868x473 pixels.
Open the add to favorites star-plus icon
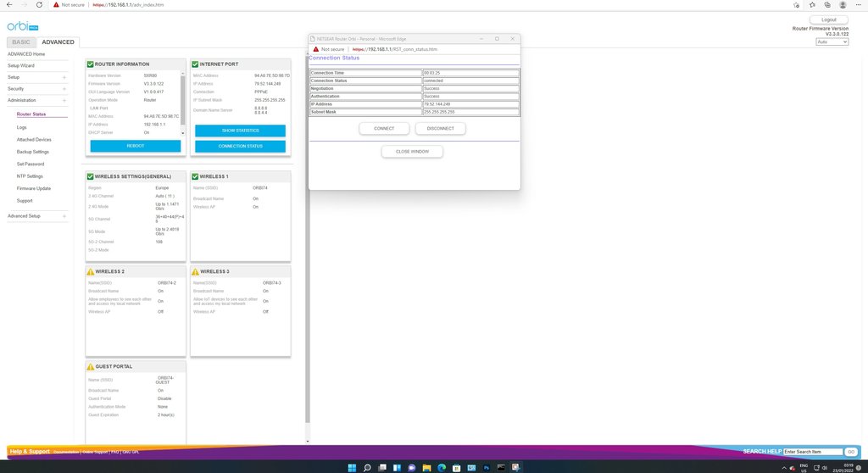(x=796, y=4)
